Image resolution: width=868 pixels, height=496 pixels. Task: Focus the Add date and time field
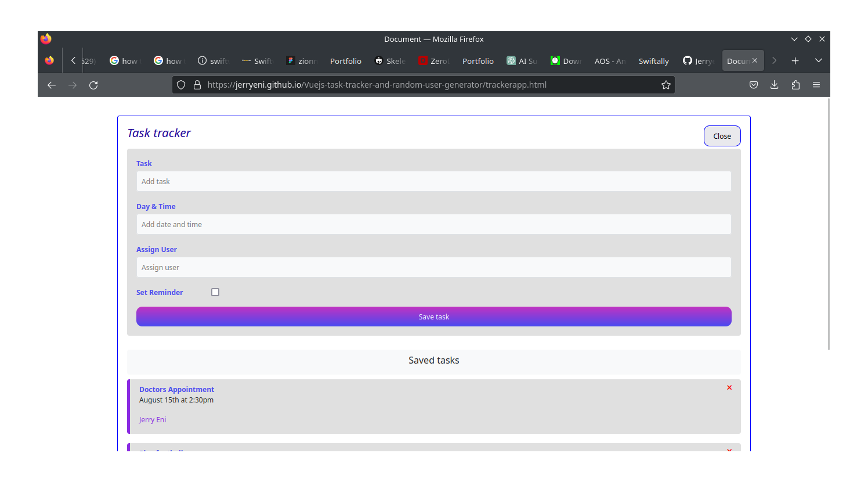tap(433, 224)
